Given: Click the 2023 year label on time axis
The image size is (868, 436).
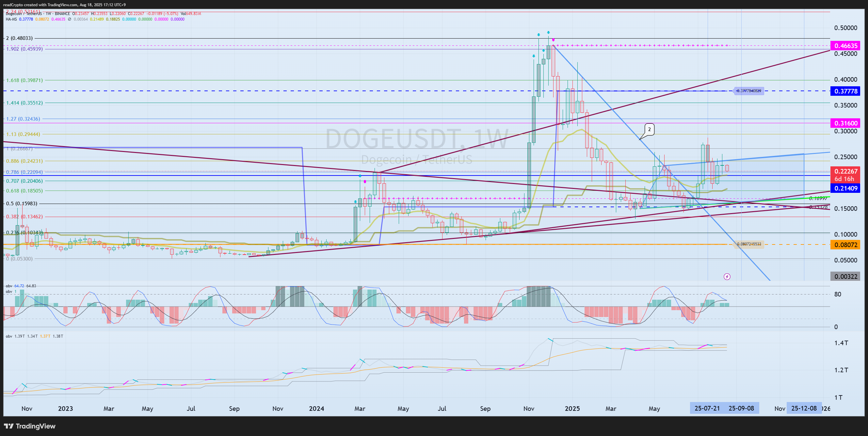Looking at the screenshot, I should tap(65, 409).
